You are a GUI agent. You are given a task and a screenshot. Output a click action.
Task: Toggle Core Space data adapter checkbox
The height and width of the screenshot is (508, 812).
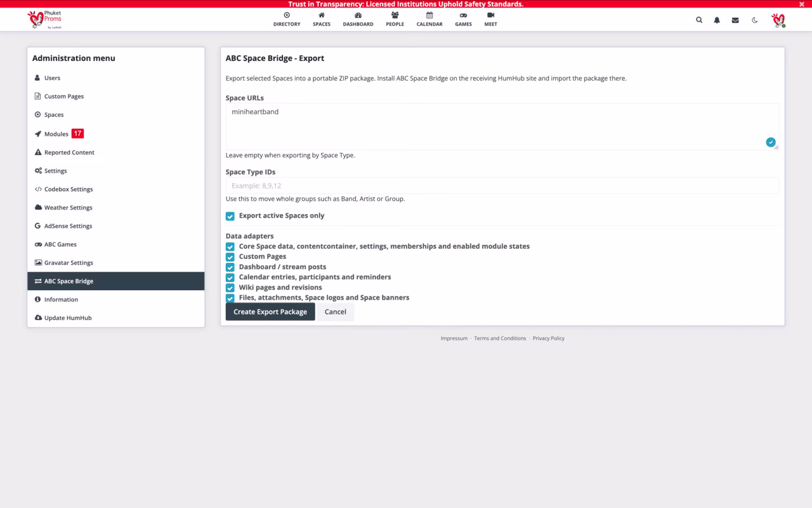pyautogui.click(x=230, y=246)
